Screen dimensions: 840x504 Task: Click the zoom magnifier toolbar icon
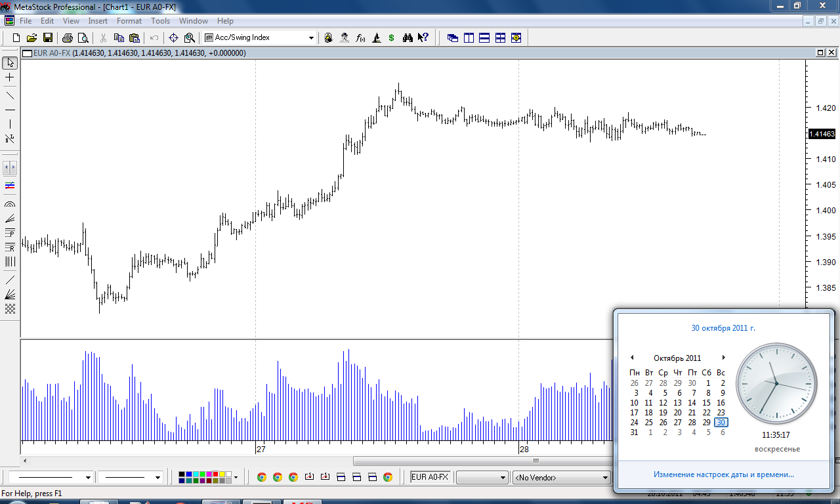tap(190, 38)
